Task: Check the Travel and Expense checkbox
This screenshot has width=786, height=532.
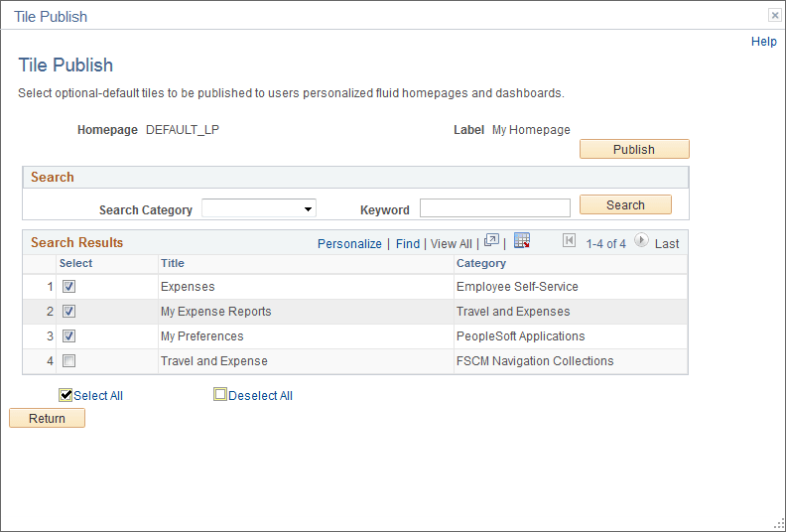Action: (x=68, y=361)
